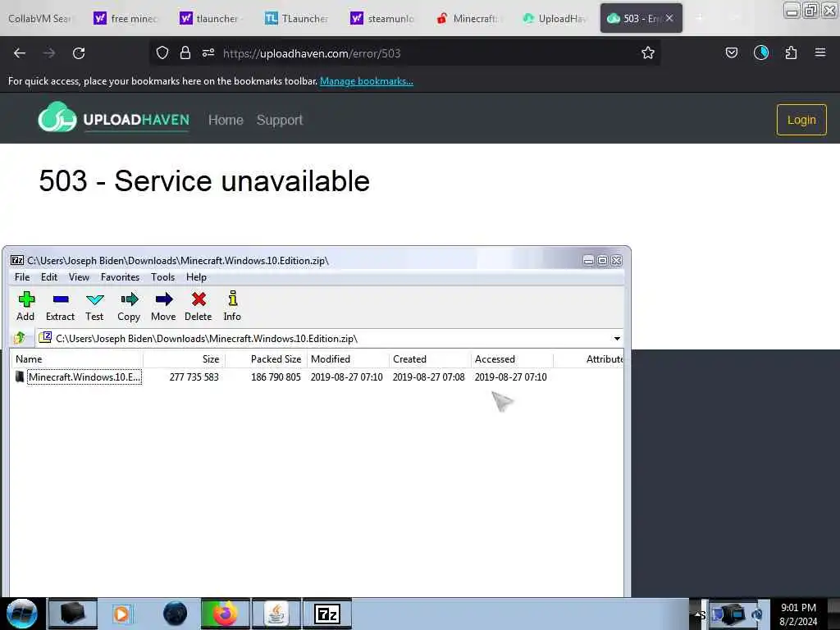This screenshot has width=840, height=630.
Task: Expand the 7-Zip address path dropdown
Action: point(617,339)
